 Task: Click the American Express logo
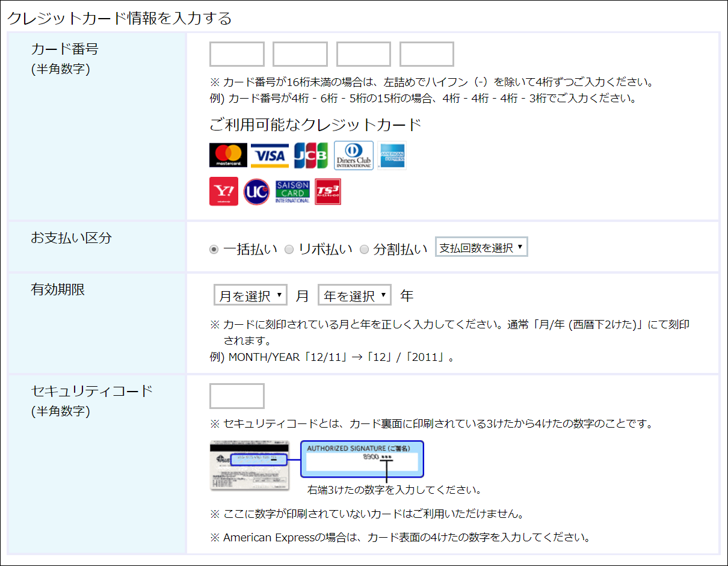point(392,155)
